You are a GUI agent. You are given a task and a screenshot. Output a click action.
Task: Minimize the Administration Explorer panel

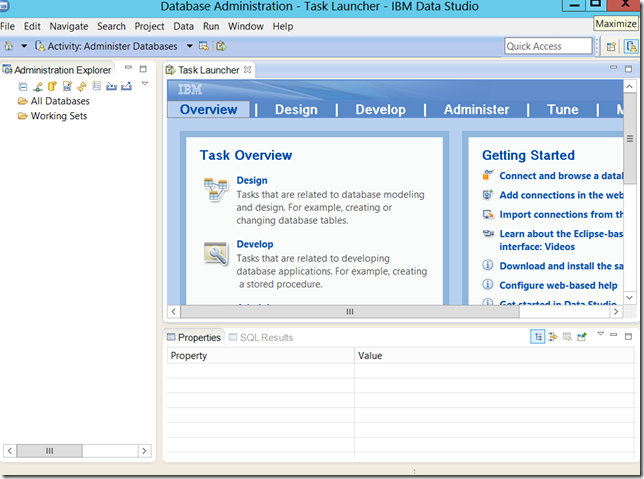[x=129, y=67]
